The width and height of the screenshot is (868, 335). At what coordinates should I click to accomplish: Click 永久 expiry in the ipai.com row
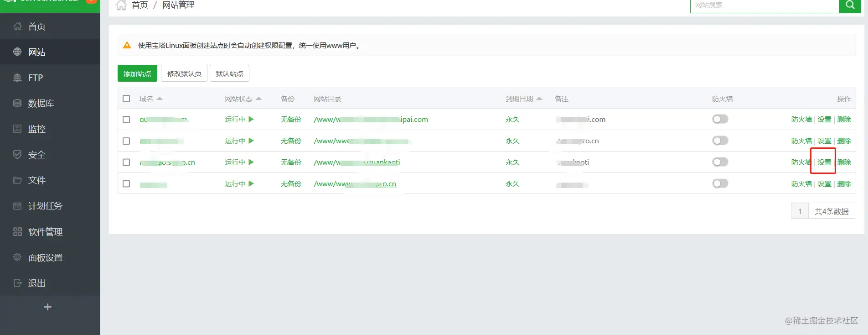click(512, 119)
